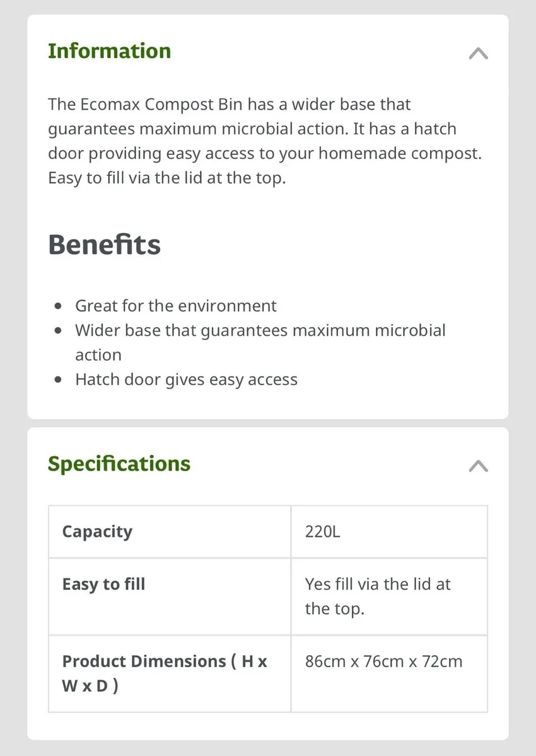Viewport: 536px width, 756px height.
Task: Click the Specifications card header row
Action: tap(268, 465)
